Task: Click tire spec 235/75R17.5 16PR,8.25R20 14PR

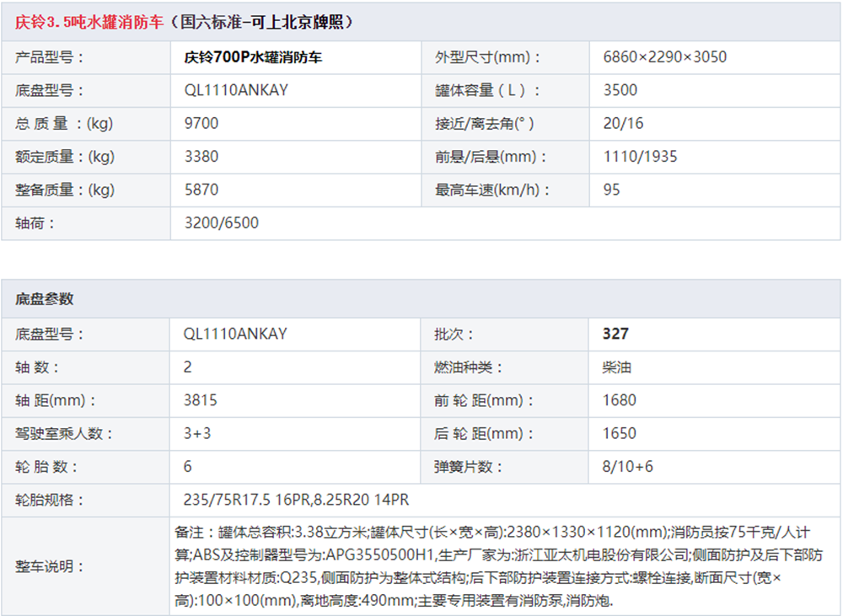Action: point(296,500)
